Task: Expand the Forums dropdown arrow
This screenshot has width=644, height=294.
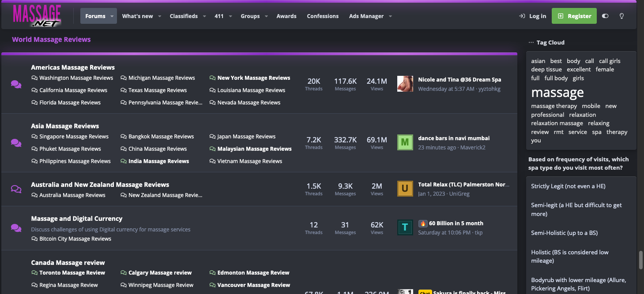Action: coord(112,16)
